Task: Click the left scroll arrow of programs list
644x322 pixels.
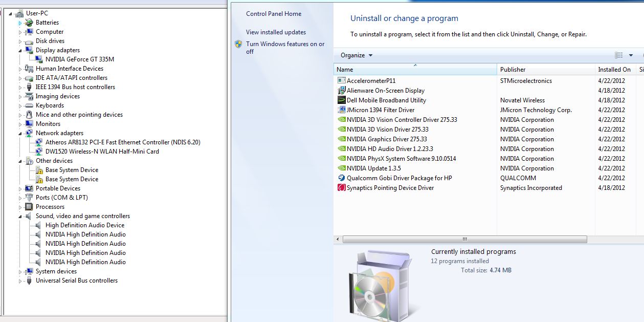Action: (x=338, y=239)
